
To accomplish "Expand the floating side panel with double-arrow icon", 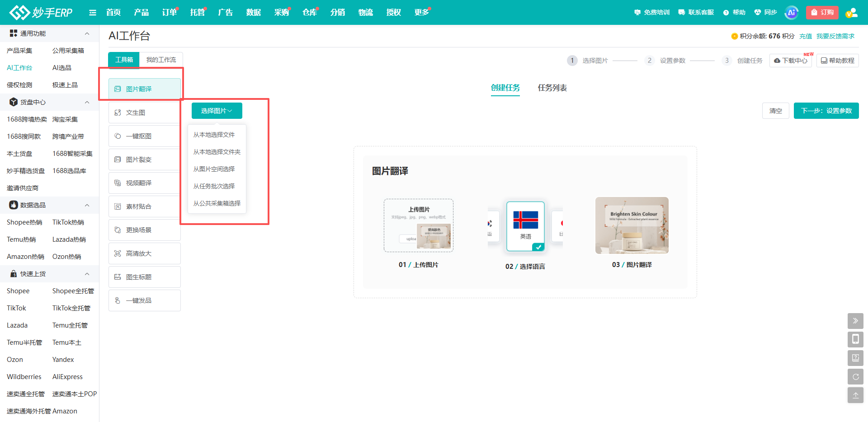I will (x=855, y=321).
